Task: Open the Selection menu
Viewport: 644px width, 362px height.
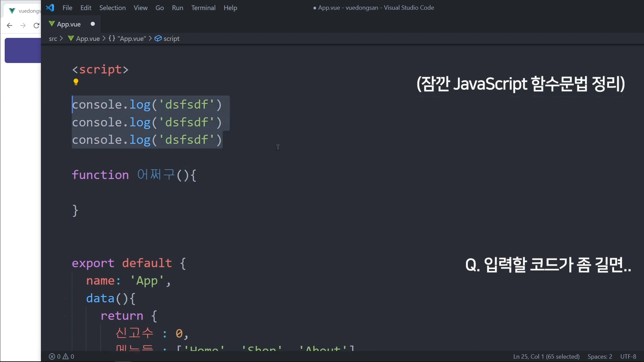Action: coord(112,8)
